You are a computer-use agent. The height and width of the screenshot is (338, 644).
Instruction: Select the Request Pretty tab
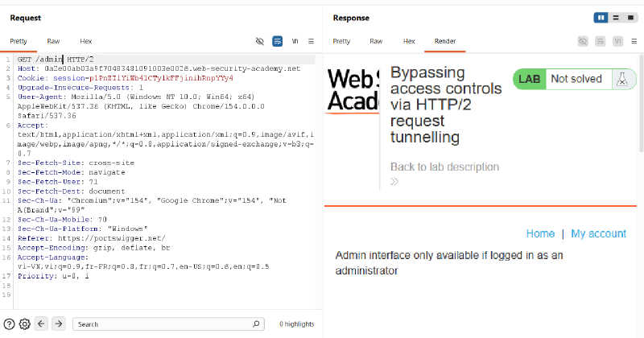pyautogui.click(x=19, y=41)
